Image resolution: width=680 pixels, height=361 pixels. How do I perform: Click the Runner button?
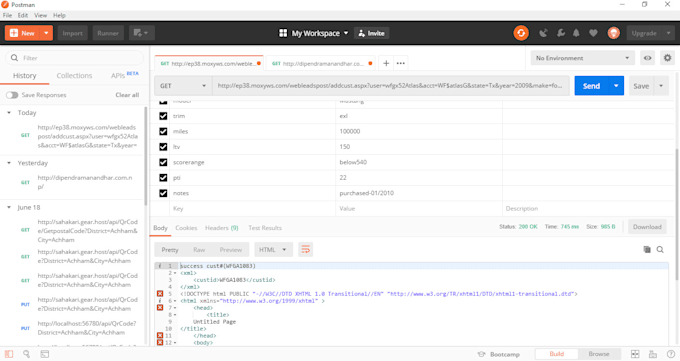[x=108, y=33]
